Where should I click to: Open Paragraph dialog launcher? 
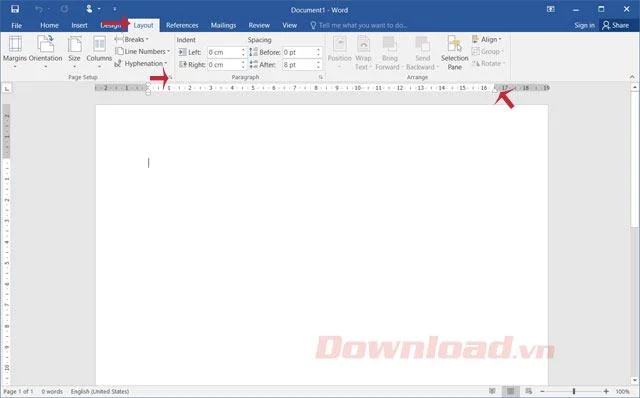click(x=321, y=77)
